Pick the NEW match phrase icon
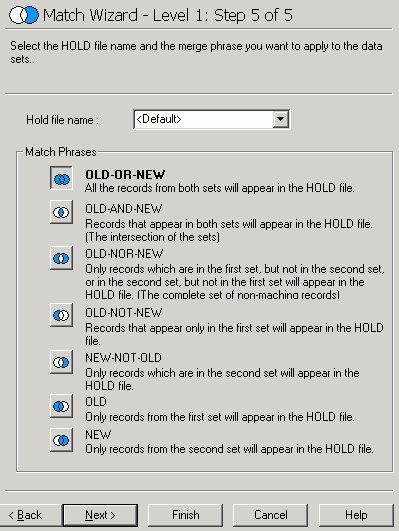The image size is (399, 531). (61, 440)
